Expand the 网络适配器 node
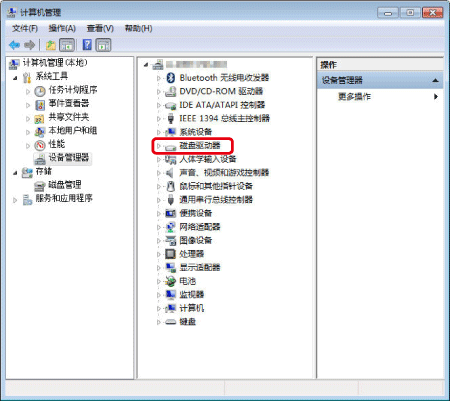This screenshot has width=450, height=401. point(159,227)
